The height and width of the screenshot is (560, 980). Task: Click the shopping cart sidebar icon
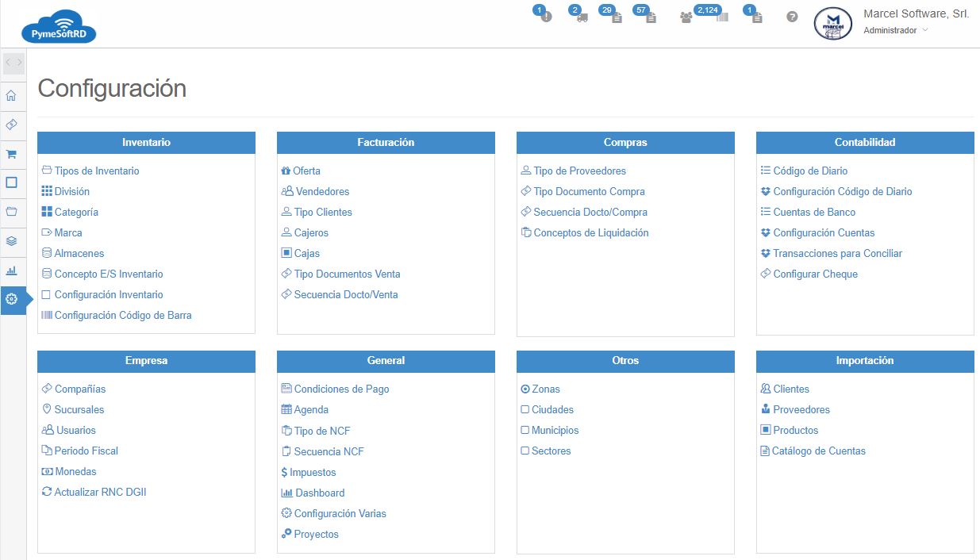12,154
